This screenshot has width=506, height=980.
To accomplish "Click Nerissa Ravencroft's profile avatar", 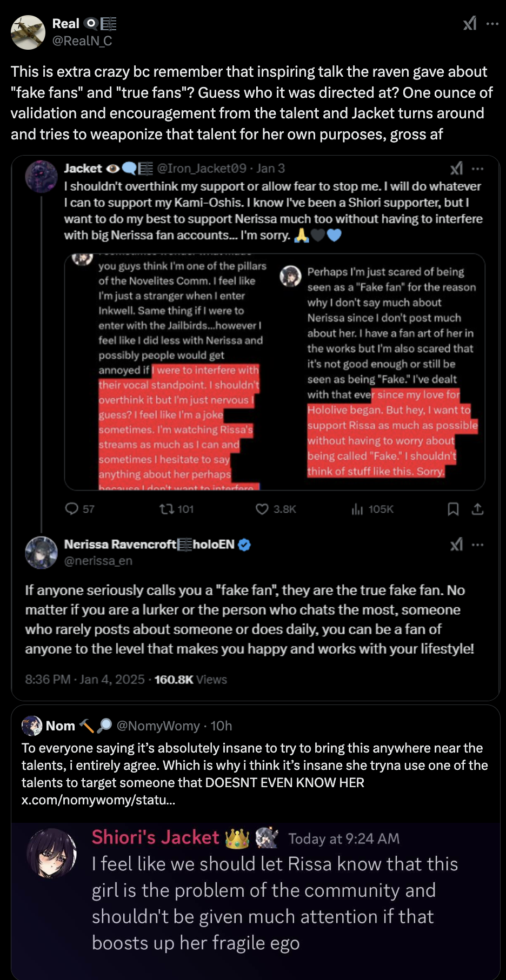I will pos(42,552).
